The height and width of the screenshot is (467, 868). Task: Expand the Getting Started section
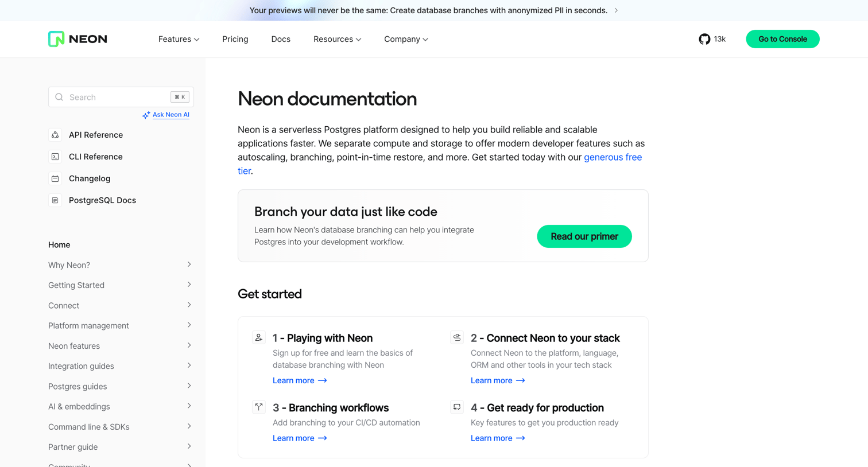click(x=120, y=285)
